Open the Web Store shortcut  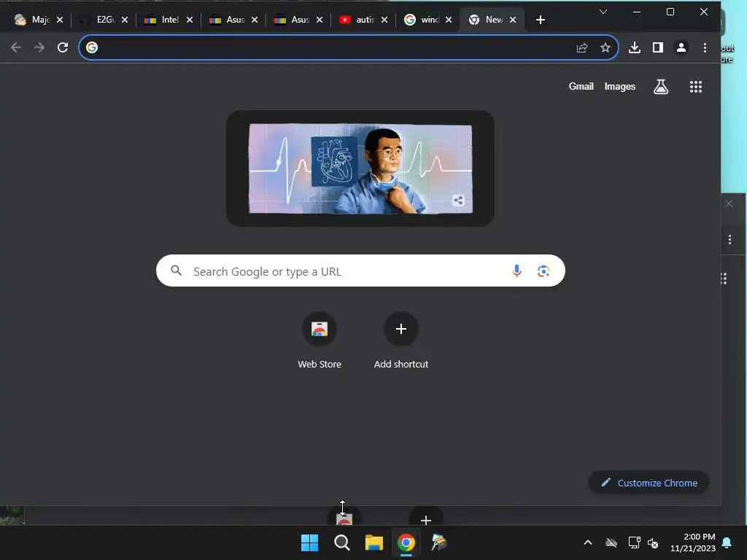coord(320,341)
